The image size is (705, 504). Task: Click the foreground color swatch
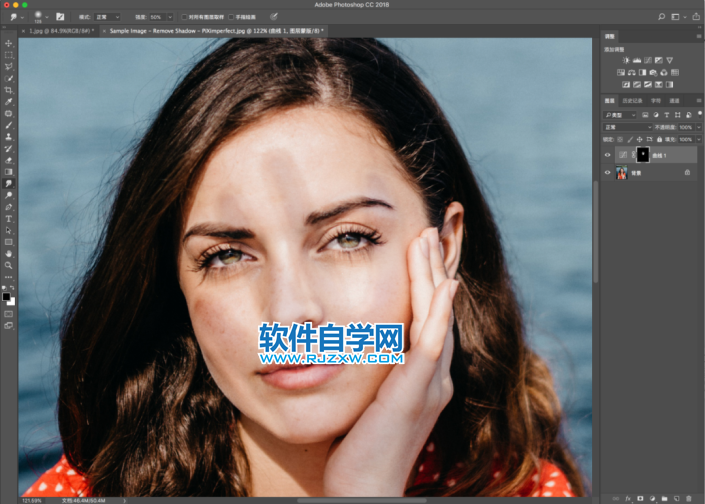(x=6, y=297)
